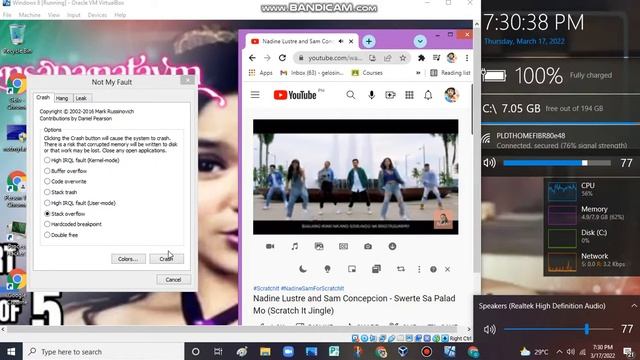Adjust the Speakers Realtek volume slider

pyautogui.click(x=558, y=329)
